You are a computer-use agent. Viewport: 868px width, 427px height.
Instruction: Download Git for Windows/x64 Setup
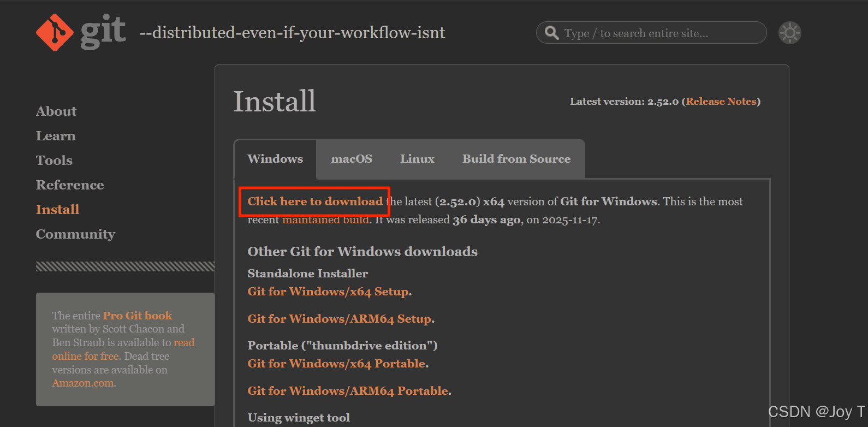tap(328, 292)
